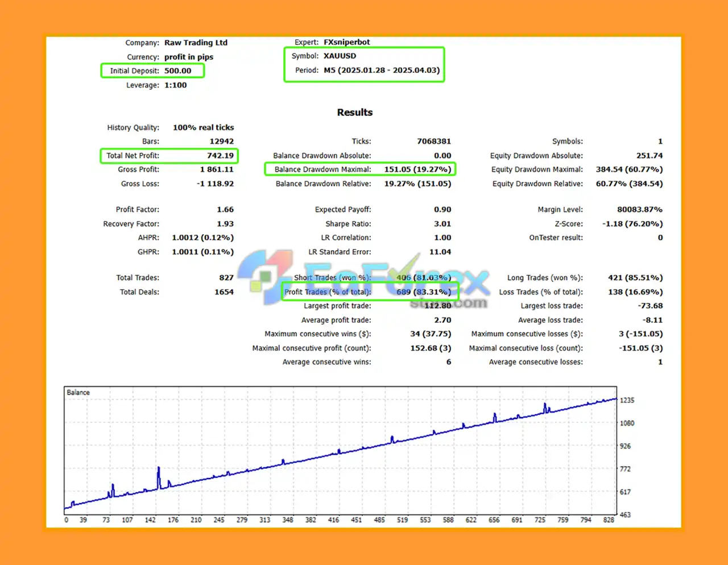The height and width of the screenshot is (565, 728).
Task: Click the 463 value on balance axis
Action: pyautogui.click(x=626, y=515)
